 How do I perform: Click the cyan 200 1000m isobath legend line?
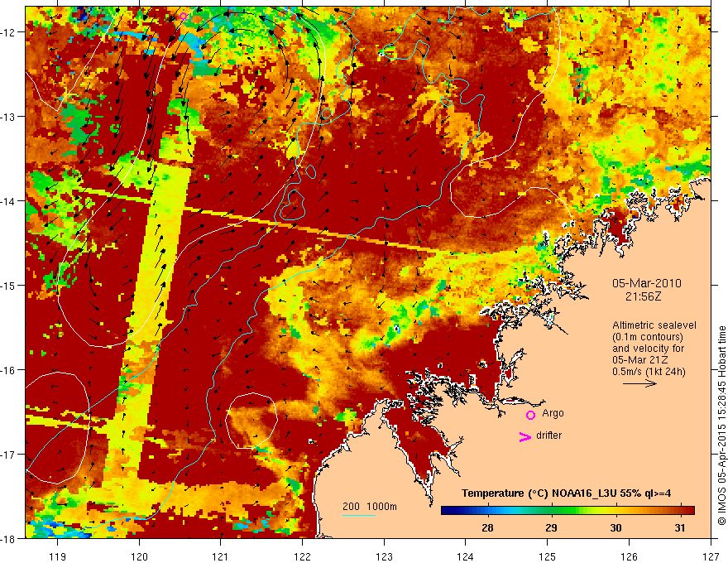tap(359, 515)
